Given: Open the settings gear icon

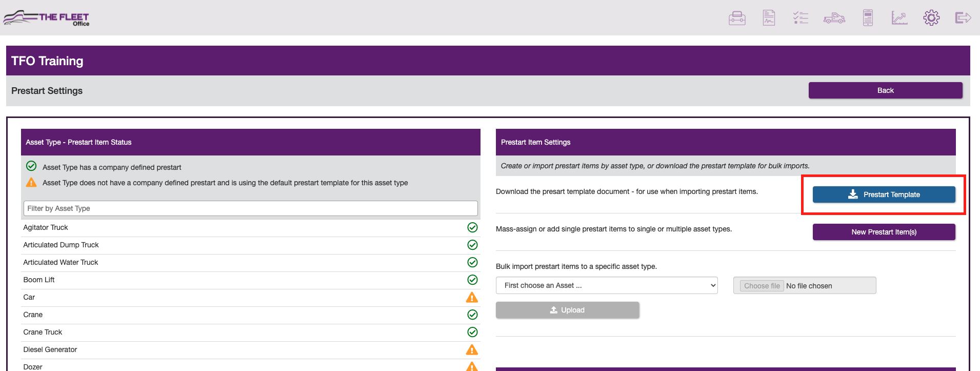Looking at the screenshot, I should click(x=931, y=18).
